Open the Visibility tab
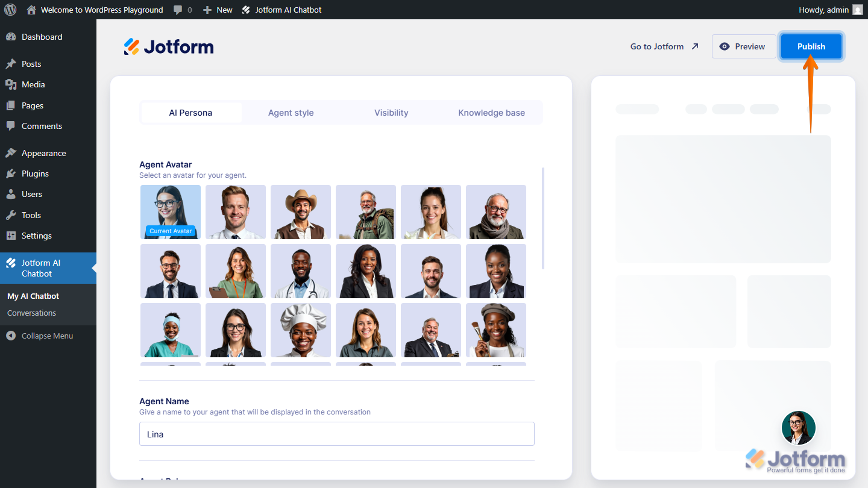Screen dimensions: 868x488 click(391, 113)
